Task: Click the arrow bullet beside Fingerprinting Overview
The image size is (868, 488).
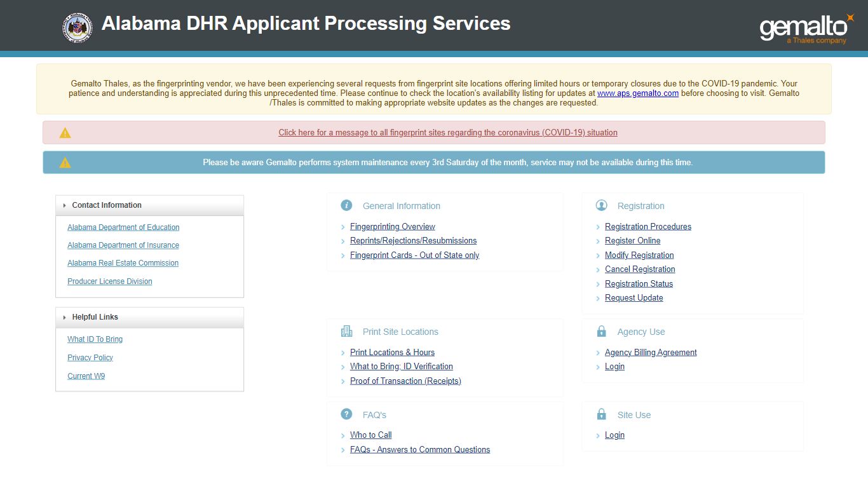Action: (343, 227)
